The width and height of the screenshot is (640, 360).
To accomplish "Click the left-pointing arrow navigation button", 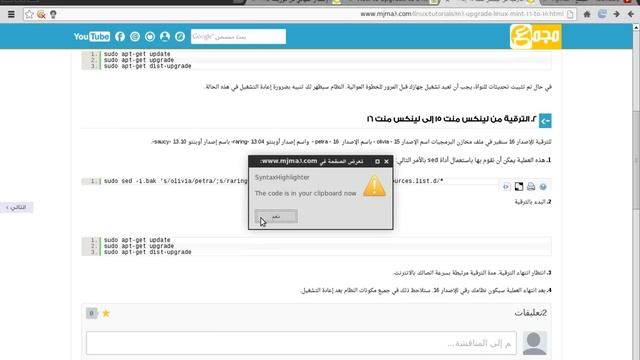I will click(631, 14).
